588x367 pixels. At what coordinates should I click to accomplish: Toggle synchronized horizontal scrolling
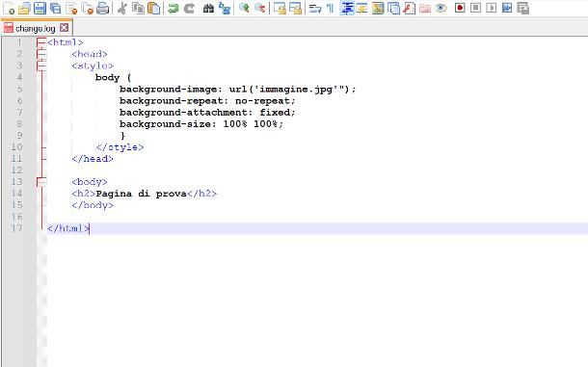tap(296, 9)
